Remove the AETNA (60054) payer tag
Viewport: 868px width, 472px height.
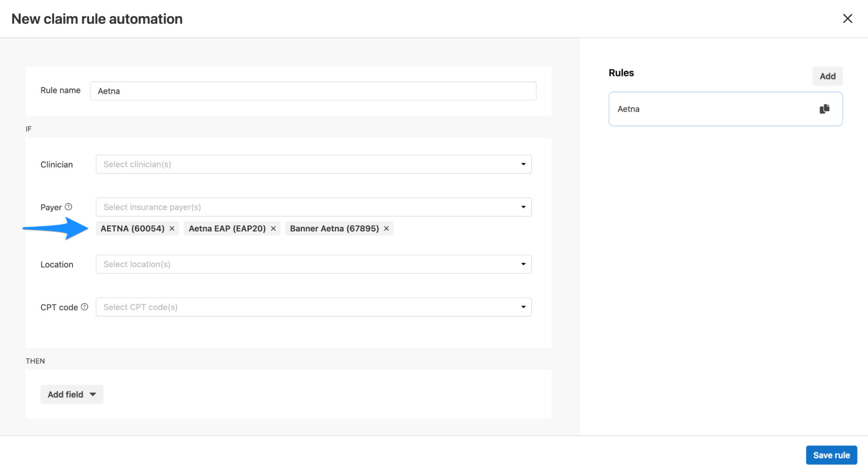pyautogui.click(x=172, y=228)
